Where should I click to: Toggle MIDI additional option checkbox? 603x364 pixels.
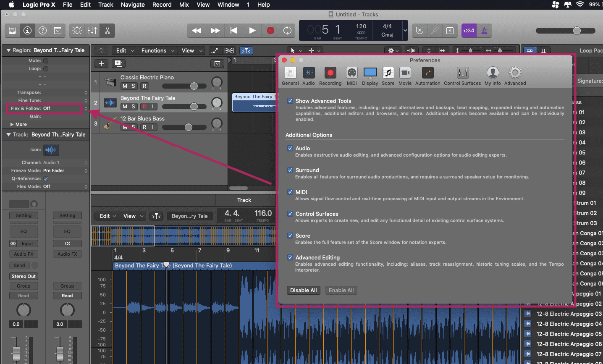click(x=290, y=192)
